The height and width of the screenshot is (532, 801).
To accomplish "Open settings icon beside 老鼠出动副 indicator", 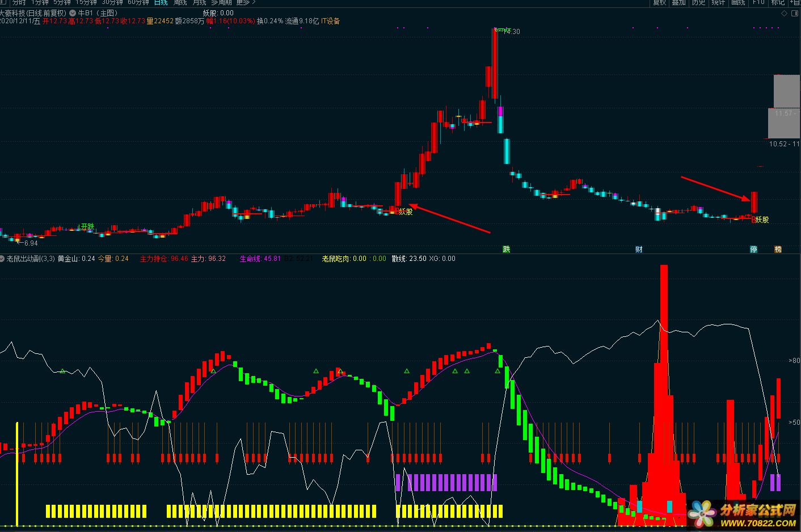I will click(2, 259).
